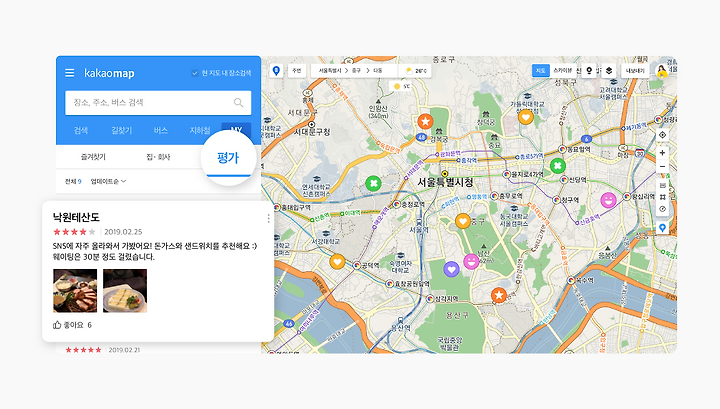Click blue roadview pin below measure tools
720x409 pixels.
(x=662, y=228)
